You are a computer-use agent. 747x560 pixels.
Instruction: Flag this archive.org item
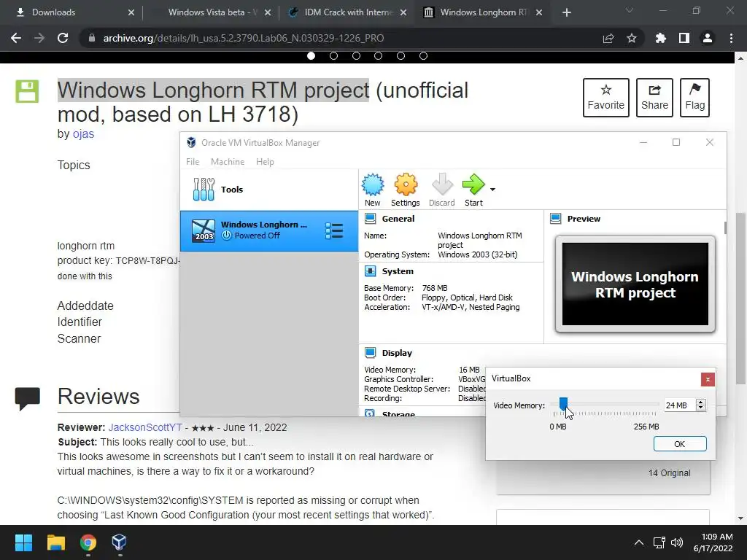[695, 98]
